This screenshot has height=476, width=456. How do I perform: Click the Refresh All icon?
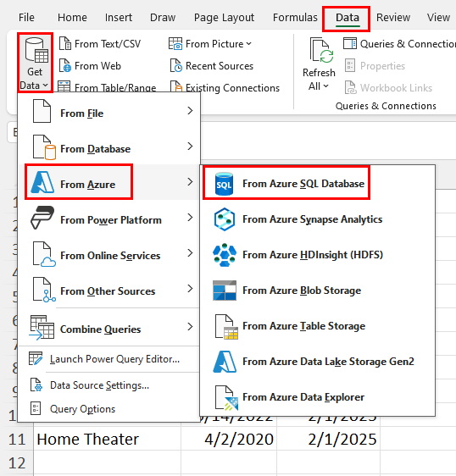(321, 50)
